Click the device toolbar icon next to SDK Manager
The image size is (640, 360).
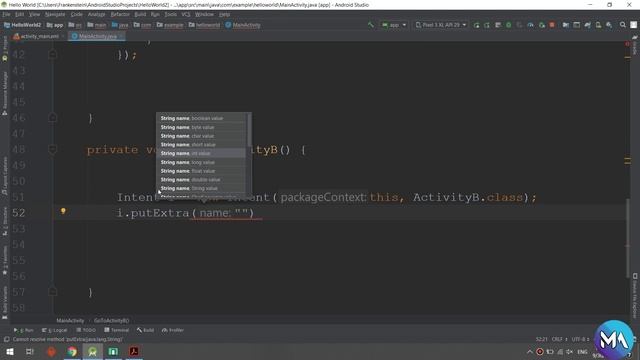(x=598, y=25)
